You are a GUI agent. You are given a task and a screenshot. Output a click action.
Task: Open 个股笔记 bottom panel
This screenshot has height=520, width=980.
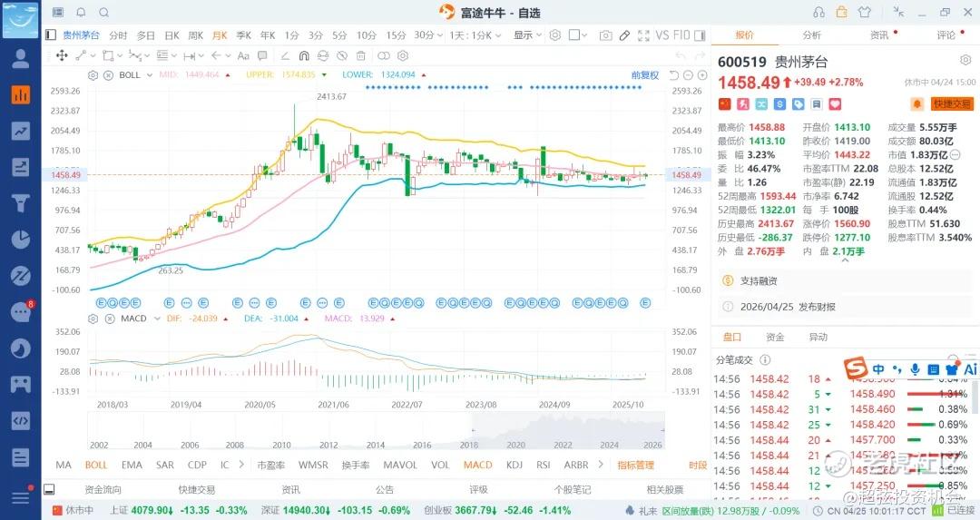click(572, 489)
